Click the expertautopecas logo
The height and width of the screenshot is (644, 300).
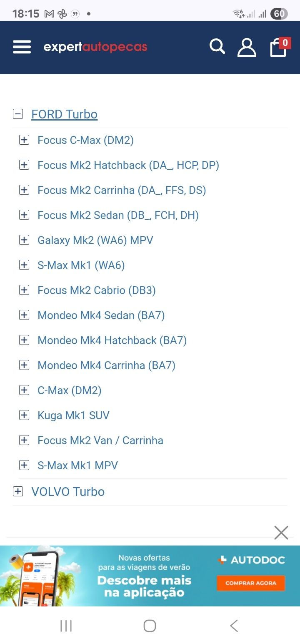(x=95, y=47)
